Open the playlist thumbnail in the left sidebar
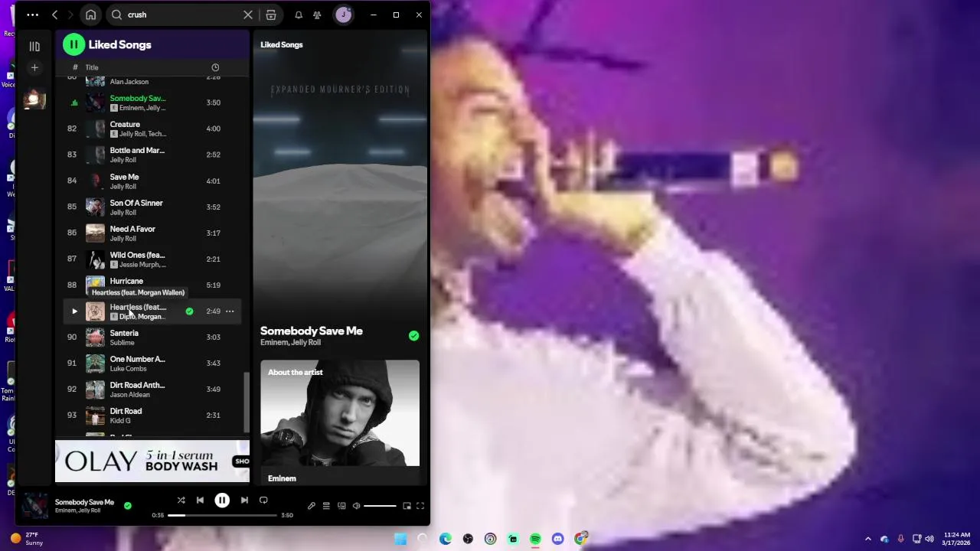 click(x=34, y=99)
